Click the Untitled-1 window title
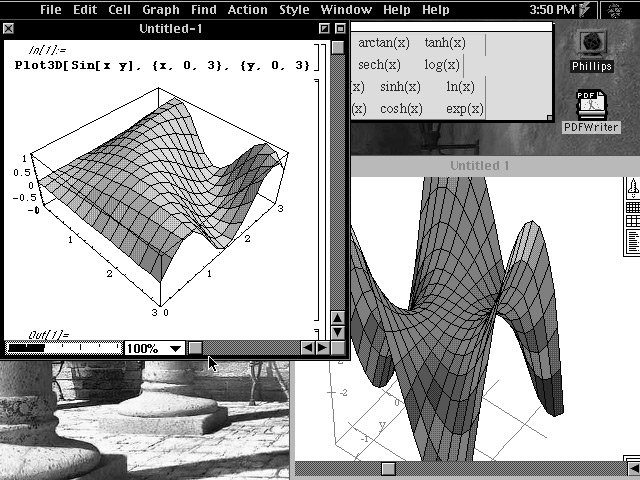This screenshot has width=640, height=480. click(x=171, y=29)
